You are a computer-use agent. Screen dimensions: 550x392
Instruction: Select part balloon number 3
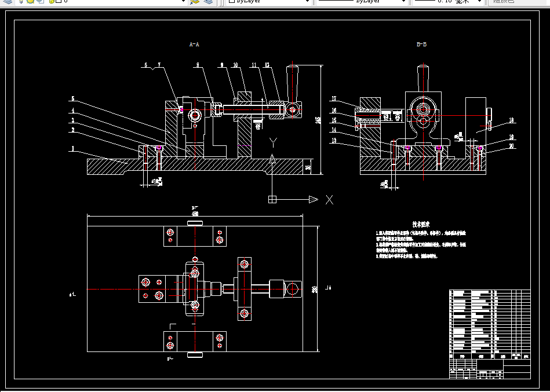(73, 120)
